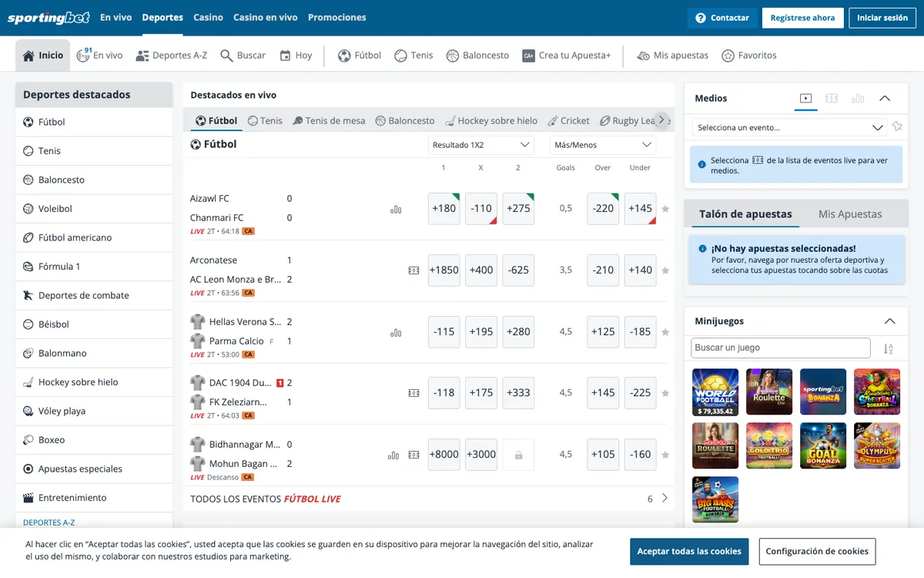Favorite the Arconatese match star
Screen dimensions: 924x578
click(665, 271)
